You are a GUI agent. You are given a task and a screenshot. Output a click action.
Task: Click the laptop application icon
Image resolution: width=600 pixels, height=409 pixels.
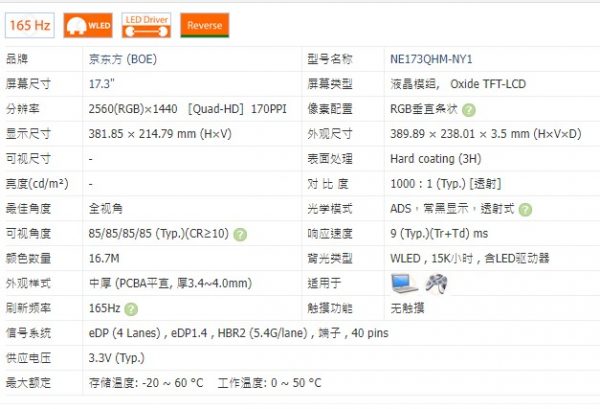[404, 284]
